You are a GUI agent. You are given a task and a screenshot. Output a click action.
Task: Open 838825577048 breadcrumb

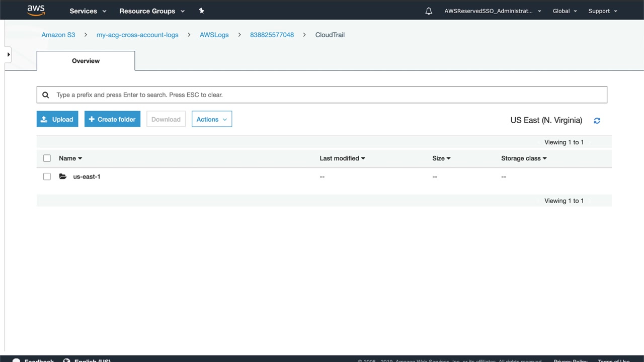272,35
